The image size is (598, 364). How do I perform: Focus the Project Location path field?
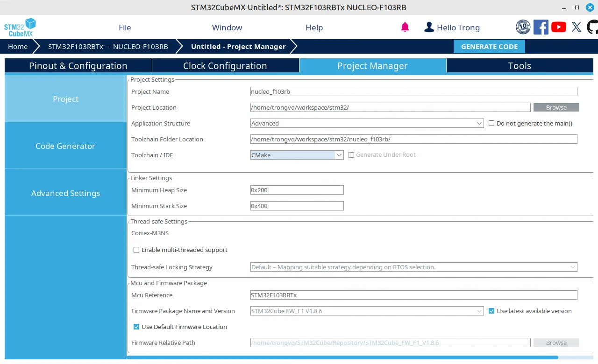tap(391, 107)
